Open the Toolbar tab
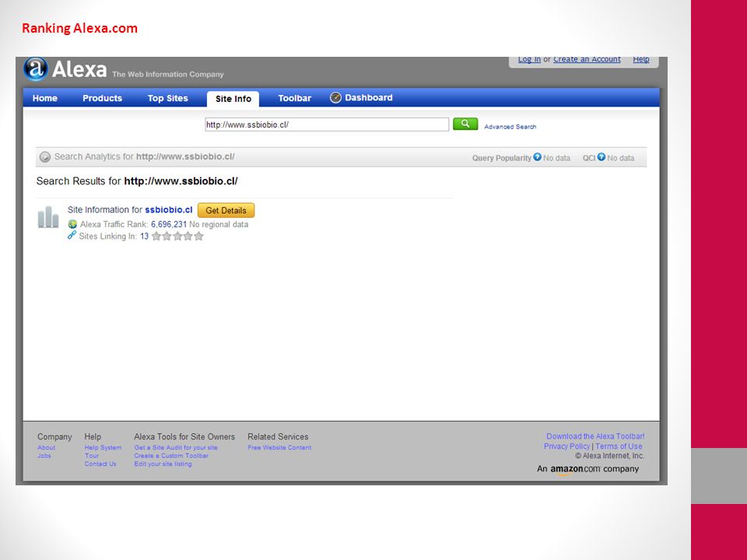The image size is (747, 560). coord(294,98)
